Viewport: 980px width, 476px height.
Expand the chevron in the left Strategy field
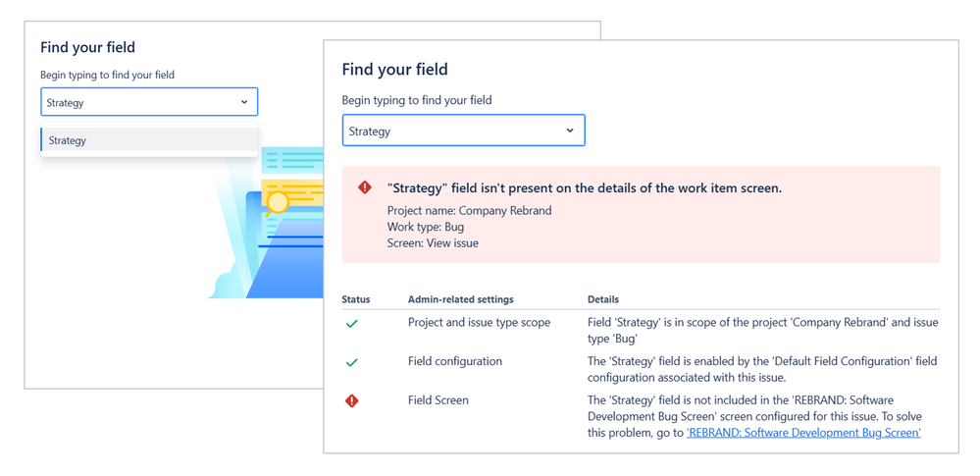coord(244,102)
